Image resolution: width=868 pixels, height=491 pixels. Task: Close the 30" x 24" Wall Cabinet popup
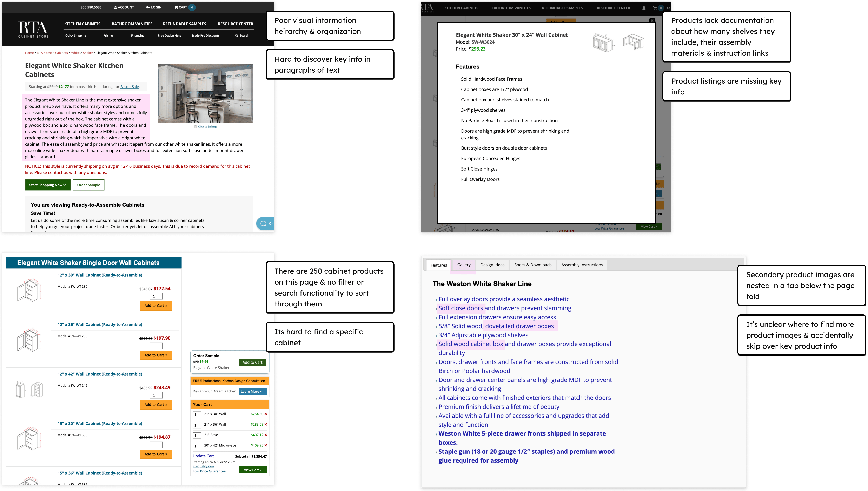coord(652,21)
